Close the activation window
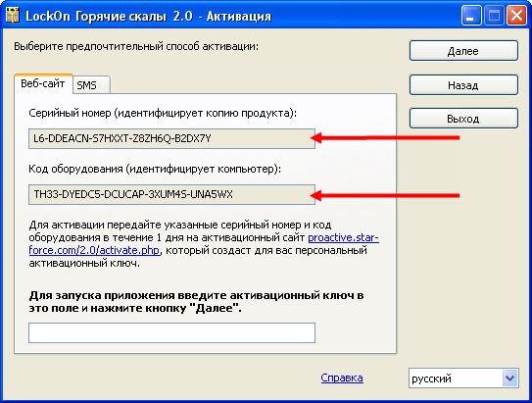The width and height of the screenshot is (532, 403). [x=516, y=16]
